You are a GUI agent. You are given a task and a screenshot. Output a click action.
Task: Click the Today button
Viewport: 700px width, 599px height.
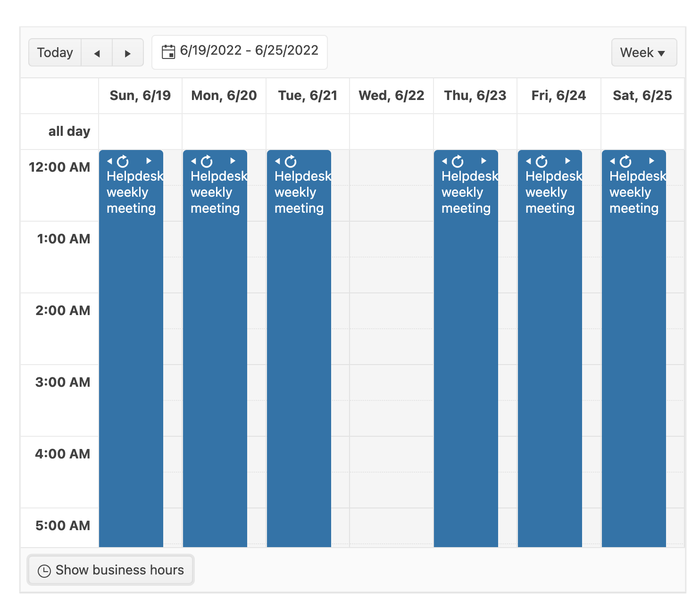coord(55,53)
